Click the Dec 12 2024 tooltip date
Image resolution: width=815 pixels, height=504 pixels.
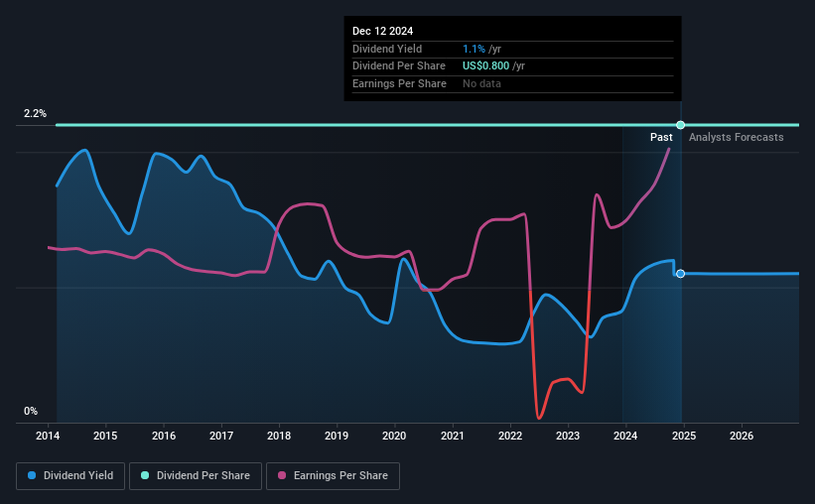click(x=382, y=31)
